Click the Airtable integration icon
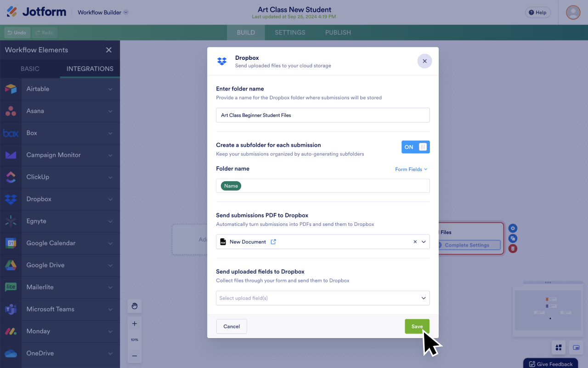This screenshot has height=368, width=588. (x=11, y=89)
